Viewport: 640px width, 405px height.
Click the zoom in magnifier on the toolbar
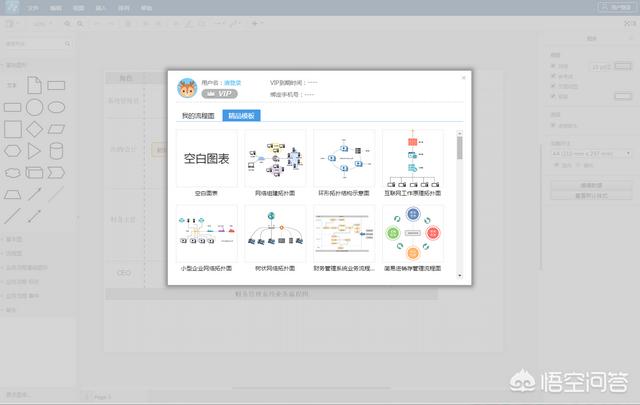pyautogui.click(x=67, y=24)
